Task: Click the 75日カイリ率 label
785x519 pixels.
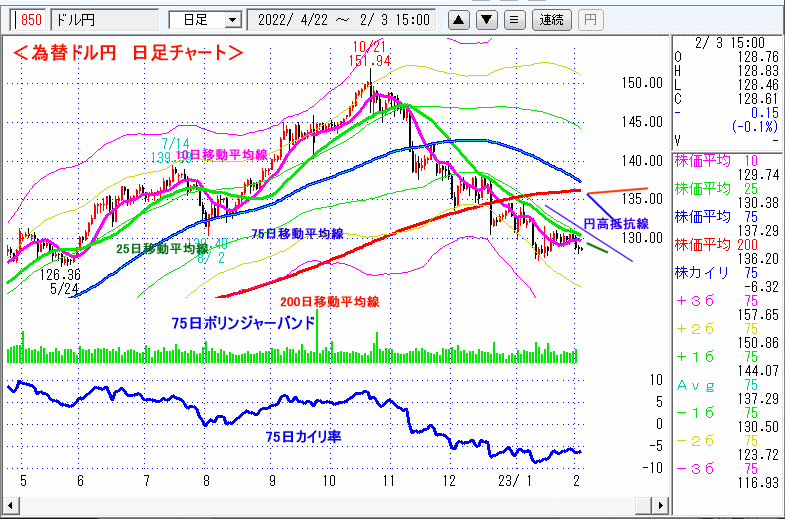Action: (303, 437)
